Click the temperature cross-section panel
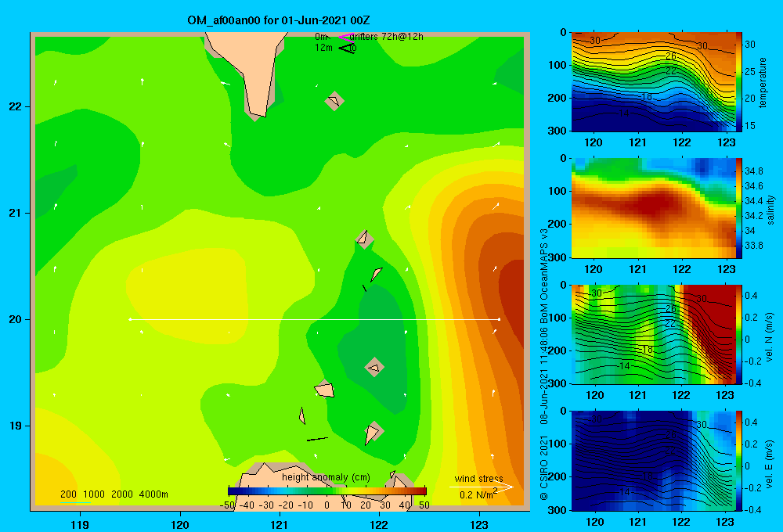783x532 pixels. [x=653, y=82]
